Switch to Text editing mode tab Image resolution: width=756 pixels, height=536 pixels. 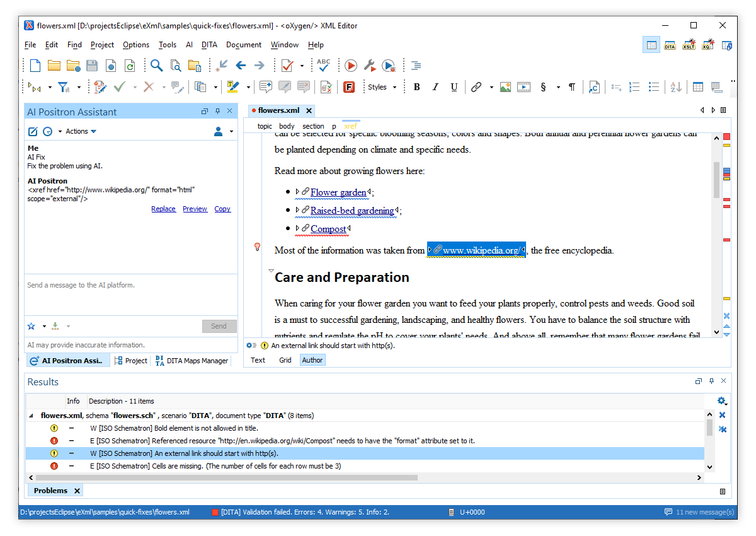pos(258,360)
